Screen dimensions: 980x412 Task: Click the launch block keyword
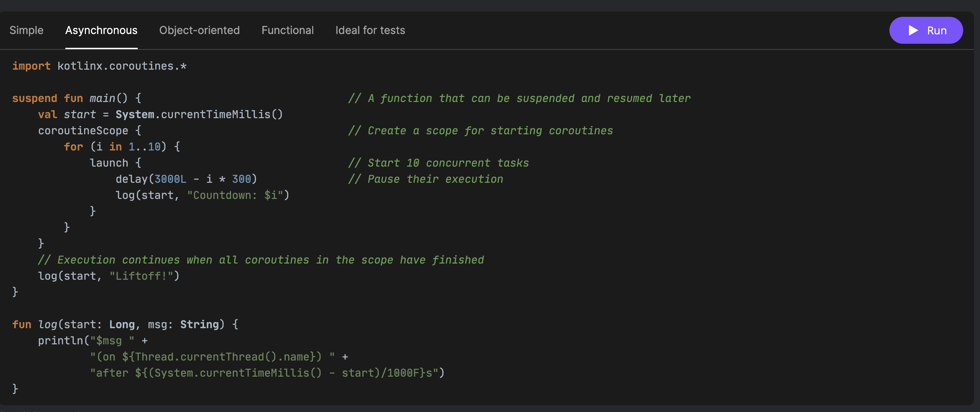coord(109,163)
